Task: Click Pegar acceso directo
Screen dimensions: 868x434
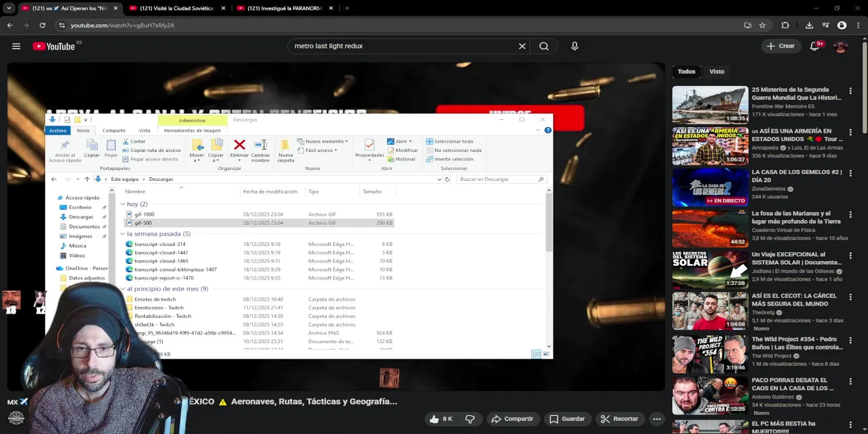Action: 150,159
